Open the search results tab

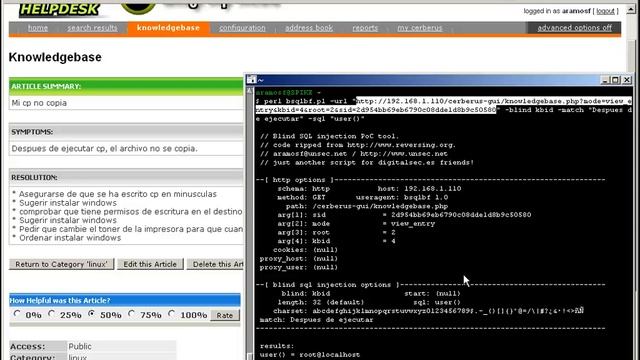92,28
